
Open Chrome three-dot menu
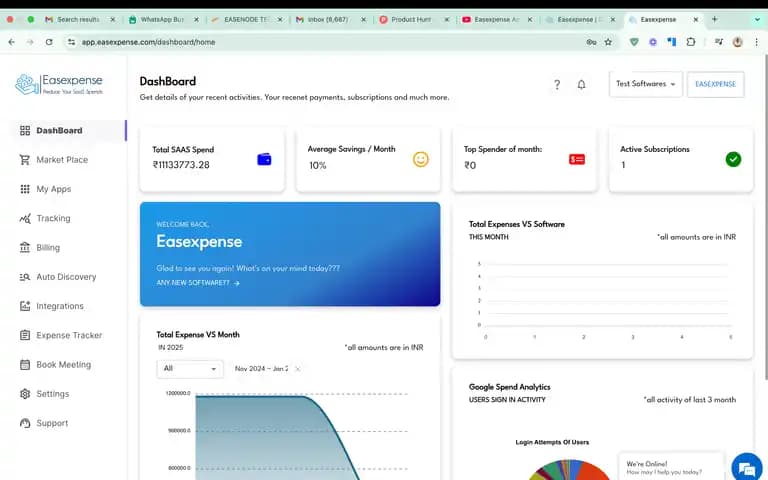tap(756, 42)
